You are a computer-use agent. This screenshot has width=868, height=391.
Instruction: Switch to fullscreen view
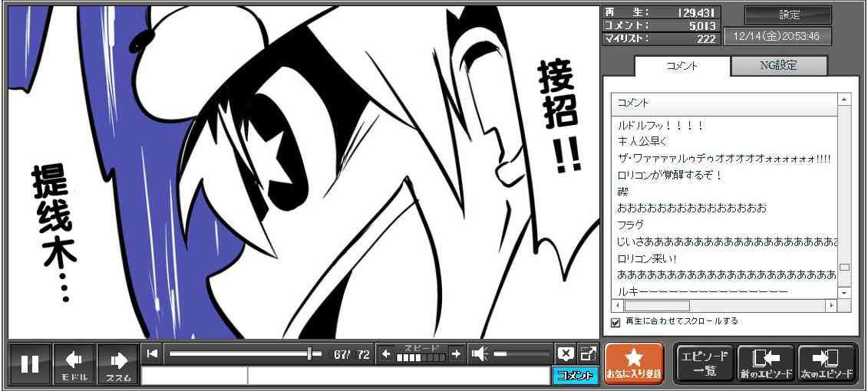[588, 353]
